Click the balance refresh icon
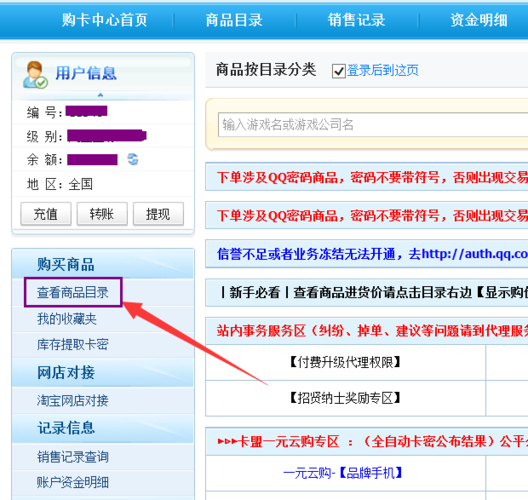The width and height of the screenshot is (528, 500). point(133,159)
